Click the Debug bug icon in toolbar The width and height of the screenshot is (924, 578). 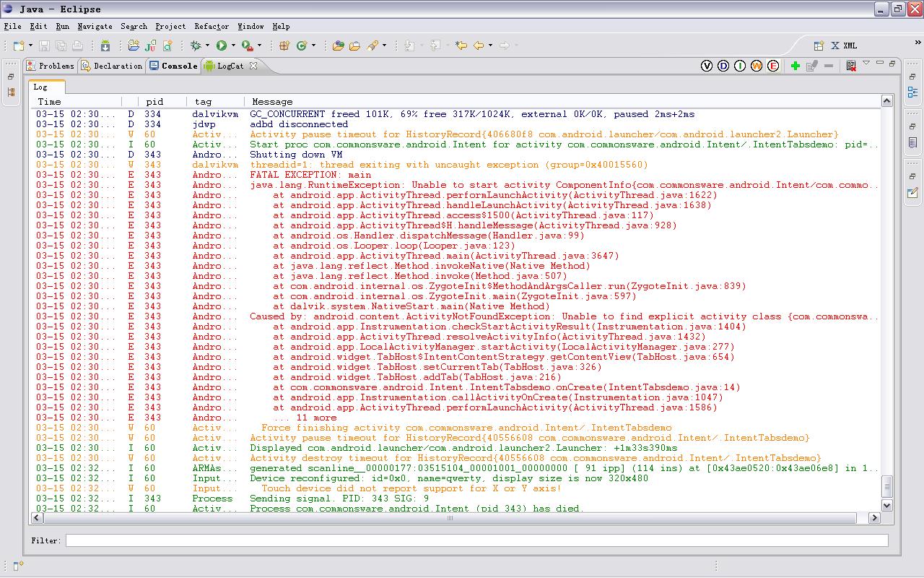click(x=196, y=46)
